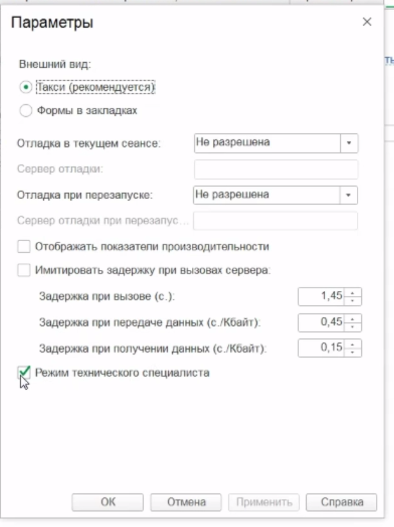Click the Задержка при вызове (с.) label
Viewport: 394px width, 527px height.
pyautogui.click(x=107, y=296)
